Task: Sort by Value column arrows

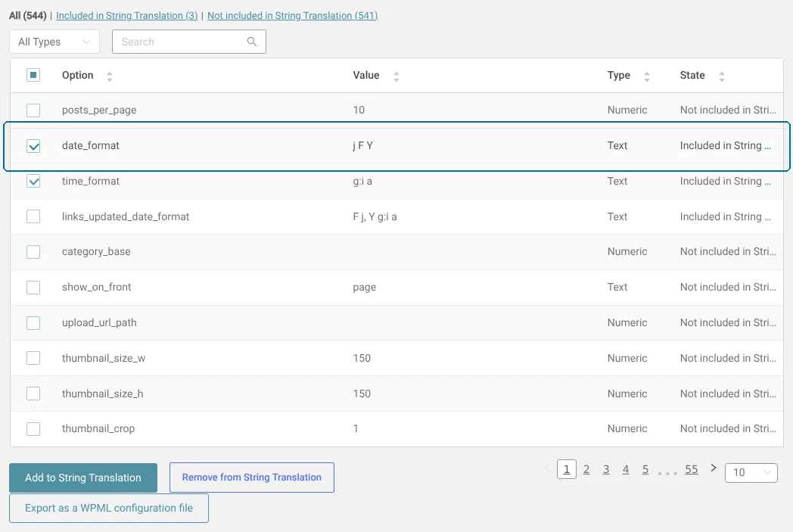Action: tap(396, 76)
